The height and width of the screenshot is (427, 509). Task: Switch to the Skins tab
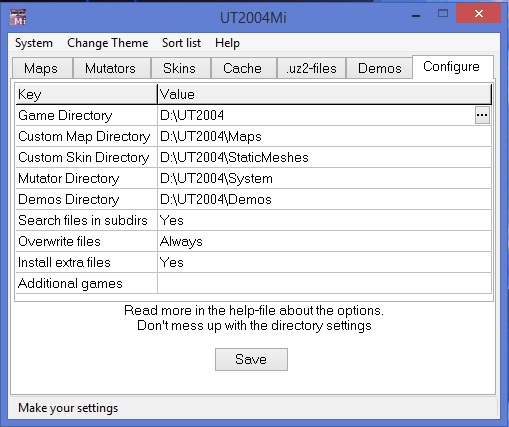pos(180,68)
